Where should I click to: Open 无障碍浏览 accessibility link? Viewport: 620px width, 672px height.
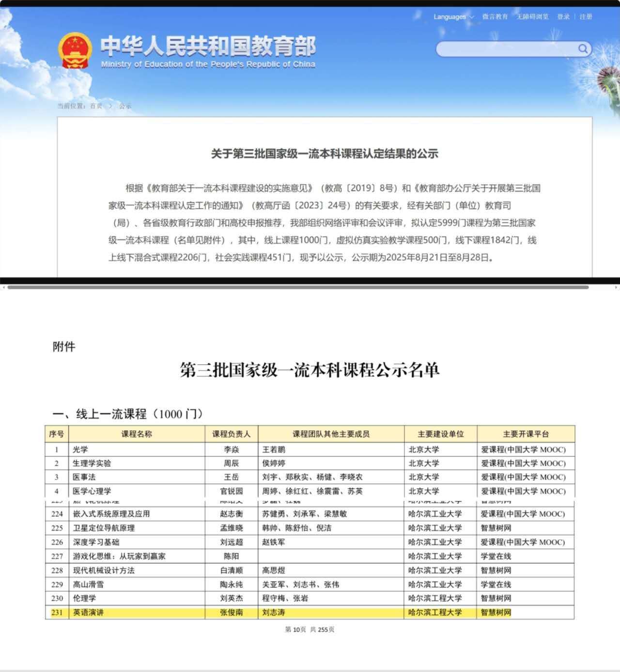532,16
